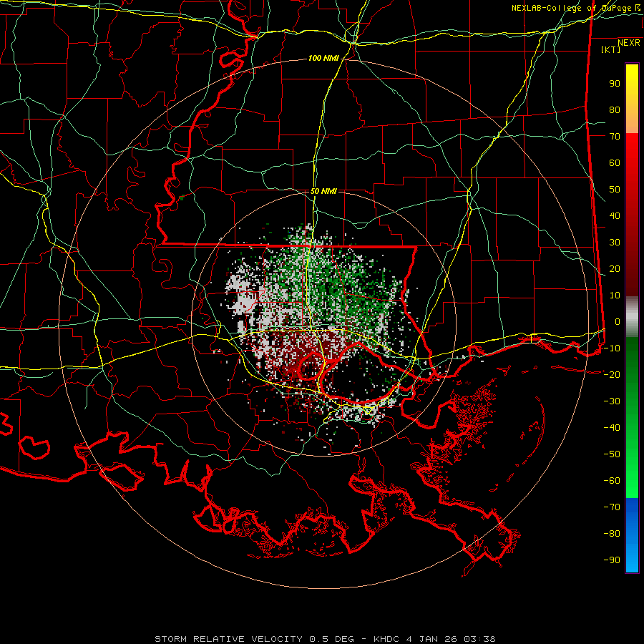Click the "STORM RELATIVE VELOCITY" caption text
Image resolution: width=644 pixels, height=644 pixels.
pyautogui.click(x=228, y=639)
